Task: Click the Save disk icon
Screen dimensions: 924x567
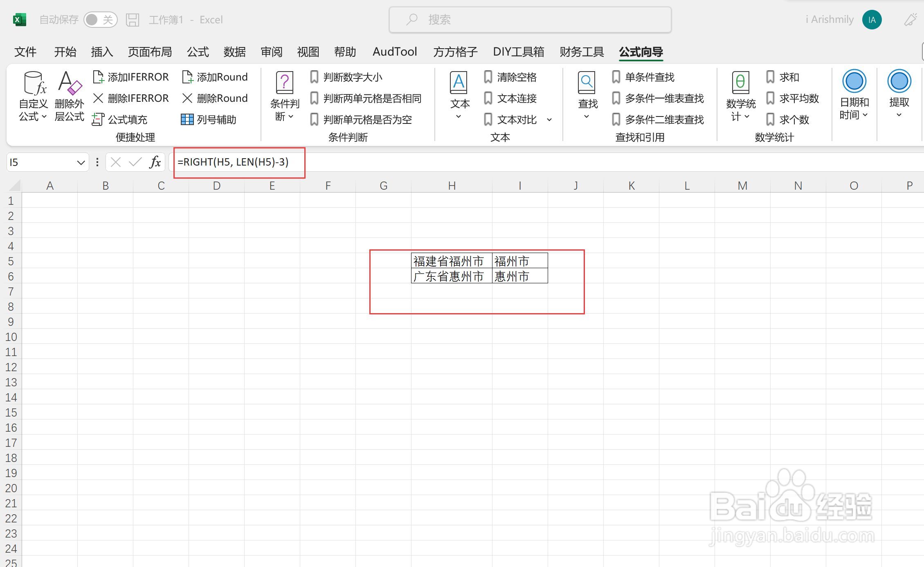Action: [133, 20]
